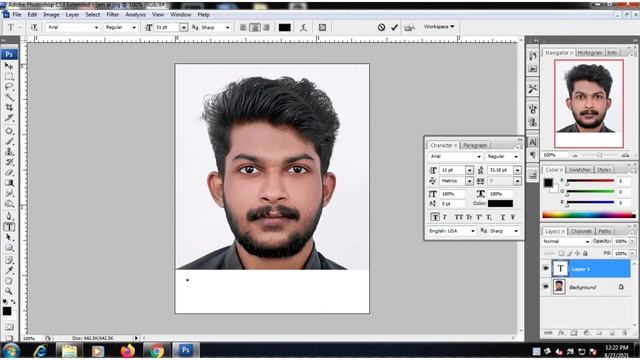Click Color swatch in Character panel
The width and height of the screenshot is (640, 360).
500,203
